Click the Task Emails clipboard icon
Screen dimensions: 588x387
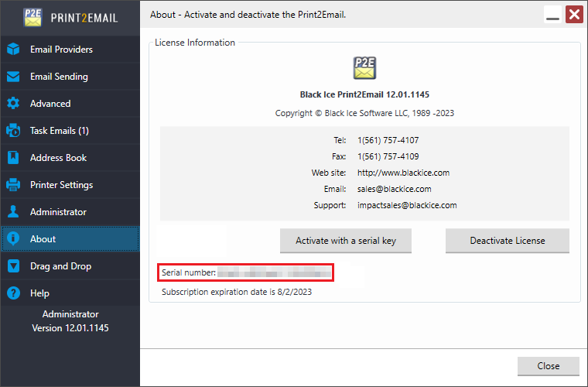[13, 131]
